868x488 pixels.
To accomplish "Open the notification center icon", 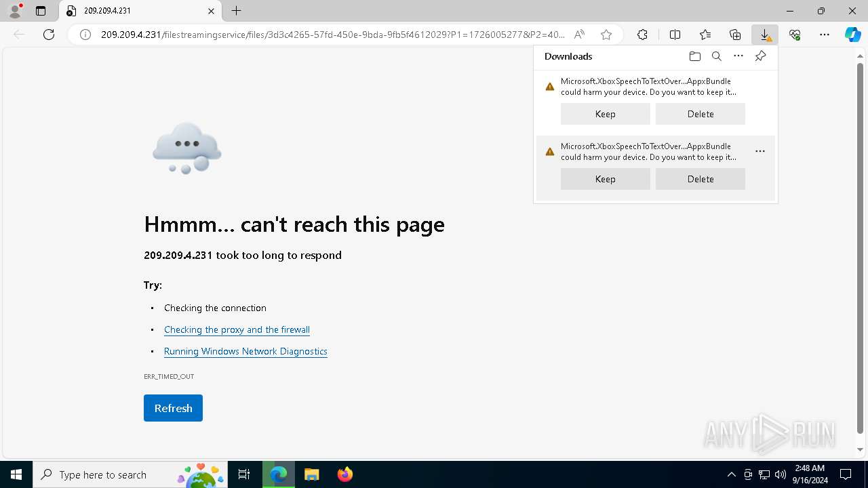I will (x=846, y=474).
